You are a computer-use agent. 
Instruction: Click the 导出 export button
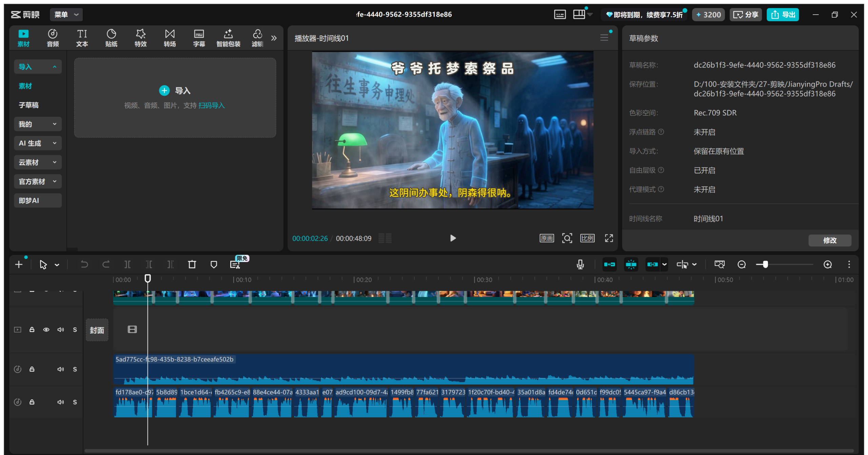coord(783,15)
